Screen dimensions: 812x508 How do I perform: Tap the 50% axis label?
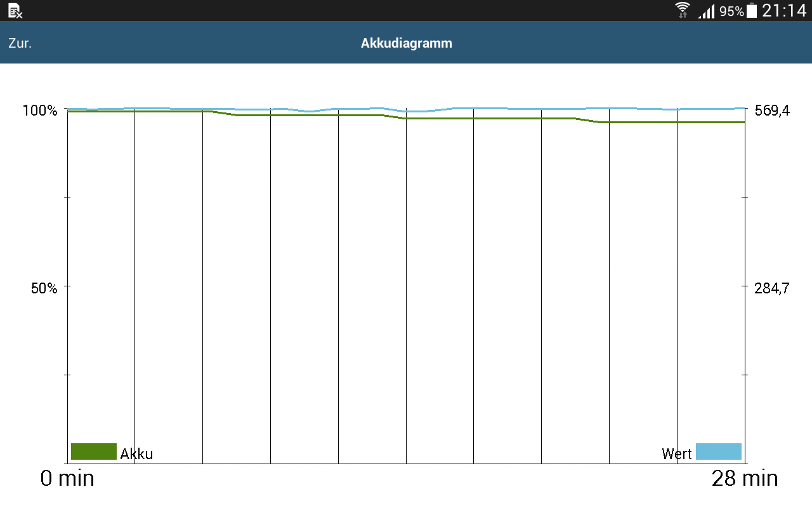tap(44, 288)
